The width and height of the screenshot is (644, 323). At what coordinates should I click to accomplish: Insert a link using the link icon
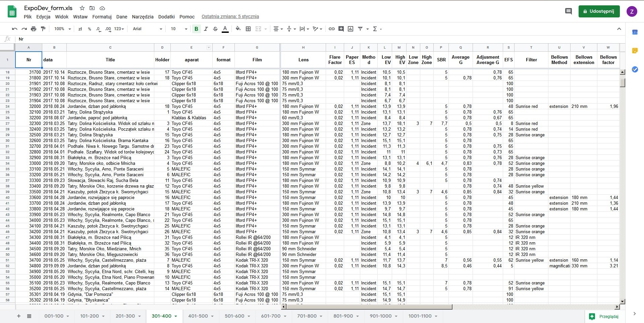[x=331, y=29]
